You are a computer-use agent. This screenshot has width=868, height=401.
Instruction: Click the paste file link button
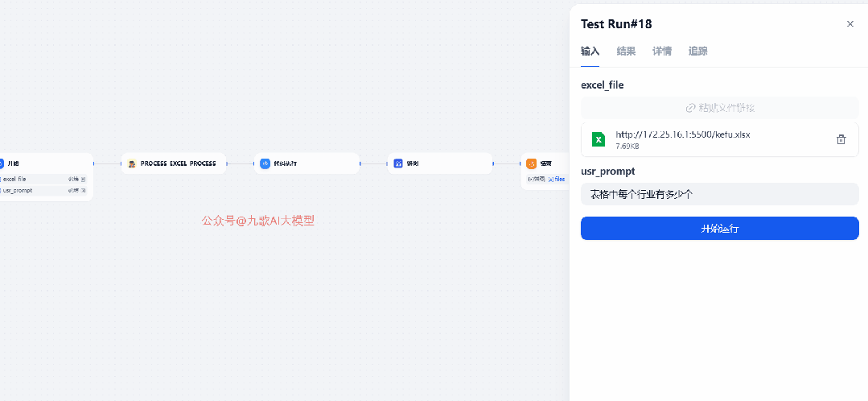[x=720, y=107]
